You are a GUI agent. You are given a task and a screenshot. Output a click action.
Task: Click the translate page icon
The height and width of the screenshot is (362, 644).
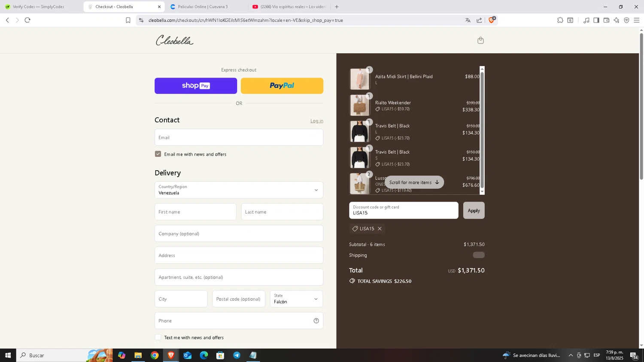(468, 20)
